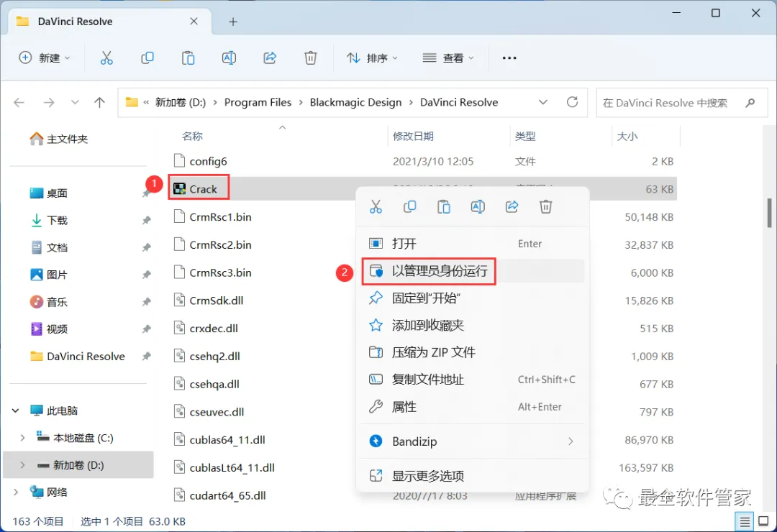Open the 查看 view dropdown
This screenshot has width=777, height=532.
click(448, 58)
